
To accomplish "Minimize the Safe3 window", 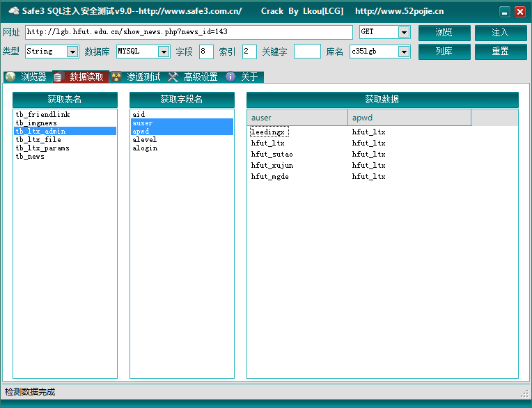I will point(505,13).
